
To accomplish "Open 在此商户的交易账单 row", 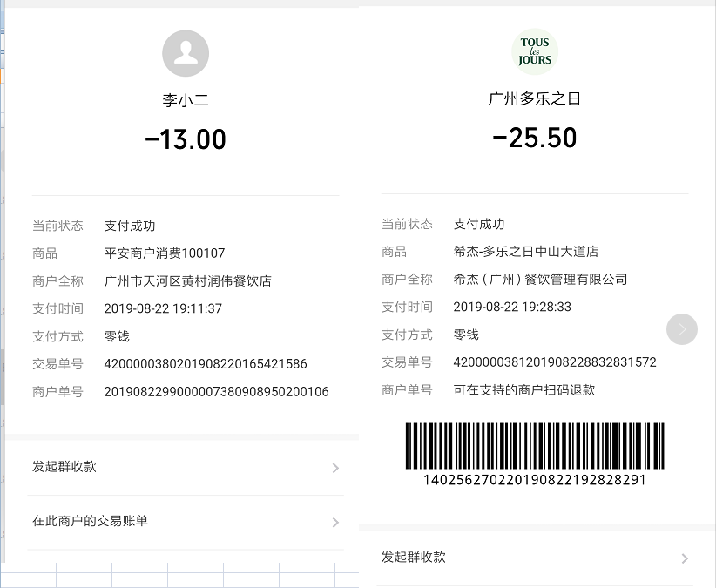I will (x=186, y=521).
